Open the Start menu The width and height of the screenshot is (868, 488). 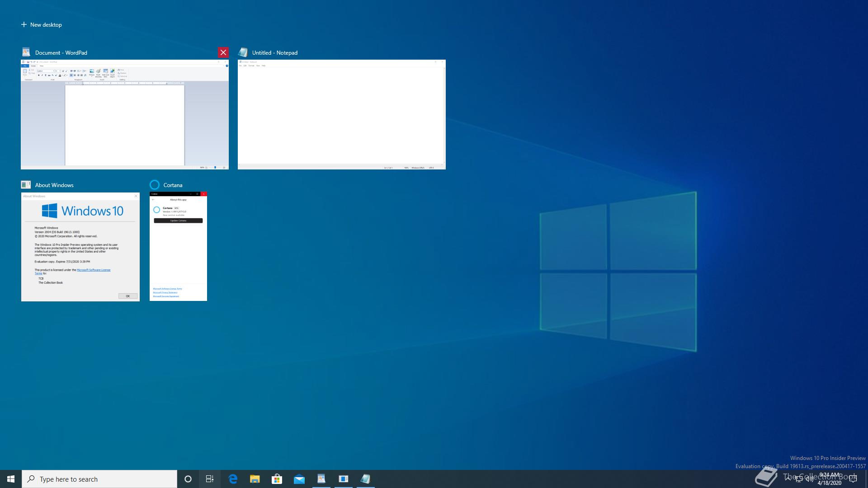(x=11, y=479)
